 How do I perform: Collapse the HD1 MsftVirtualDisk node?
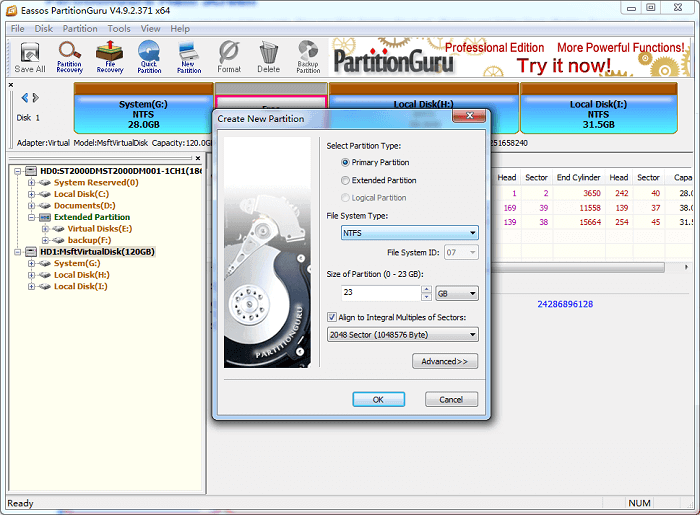click(18, 252)
